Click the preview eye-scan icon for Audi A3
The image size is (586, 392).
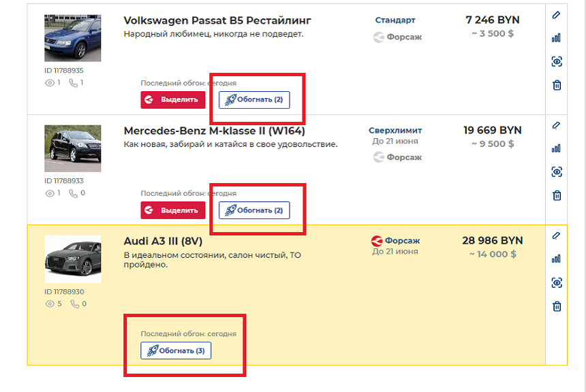pyautogui.click(x=557, y=282)
